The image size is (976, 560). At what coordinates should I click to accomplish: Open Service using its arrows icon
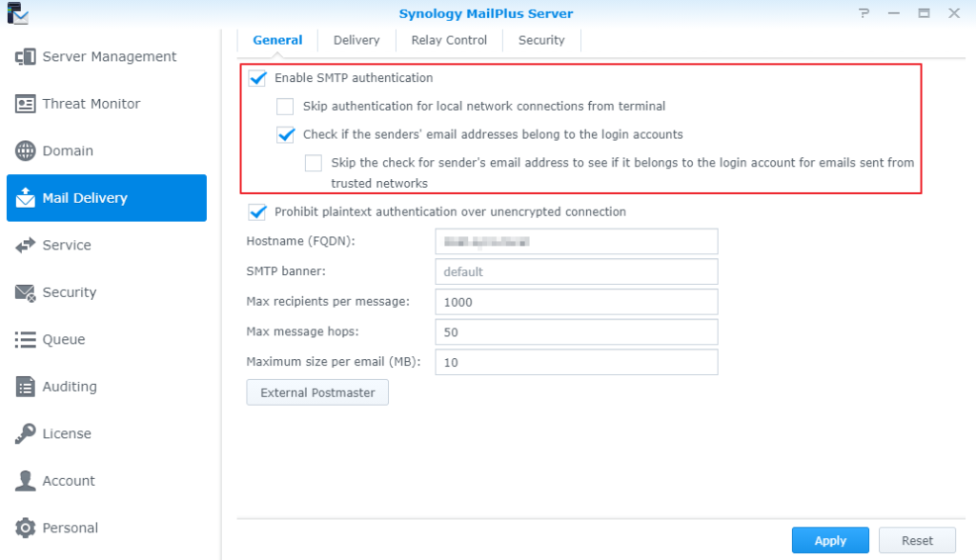[x=26, y=245]
